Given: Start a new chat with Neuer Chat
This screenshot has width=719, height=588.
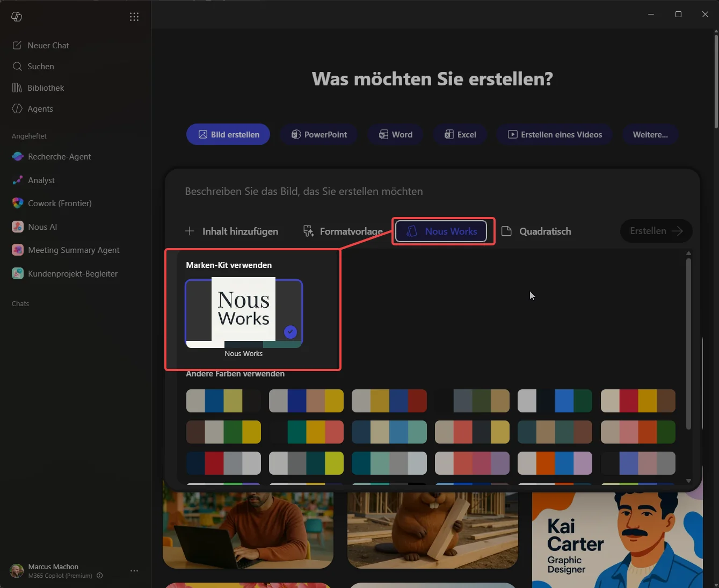Looking at the screenshot, I should 48,46.
